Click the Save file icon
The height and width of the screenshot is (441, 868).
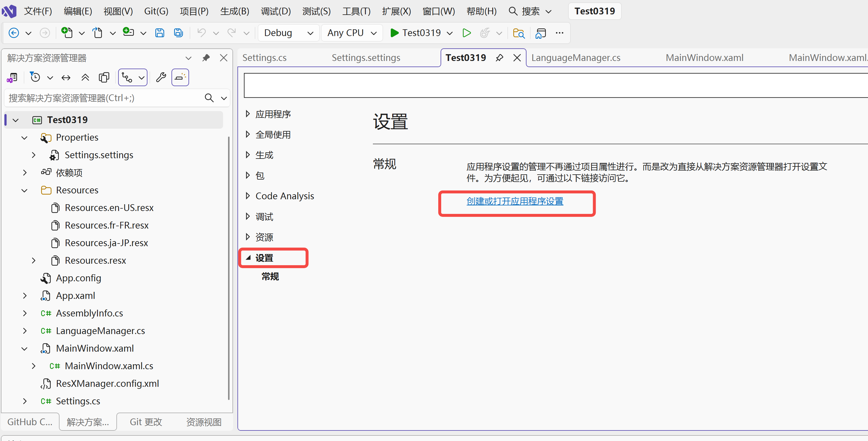[159, 33]
